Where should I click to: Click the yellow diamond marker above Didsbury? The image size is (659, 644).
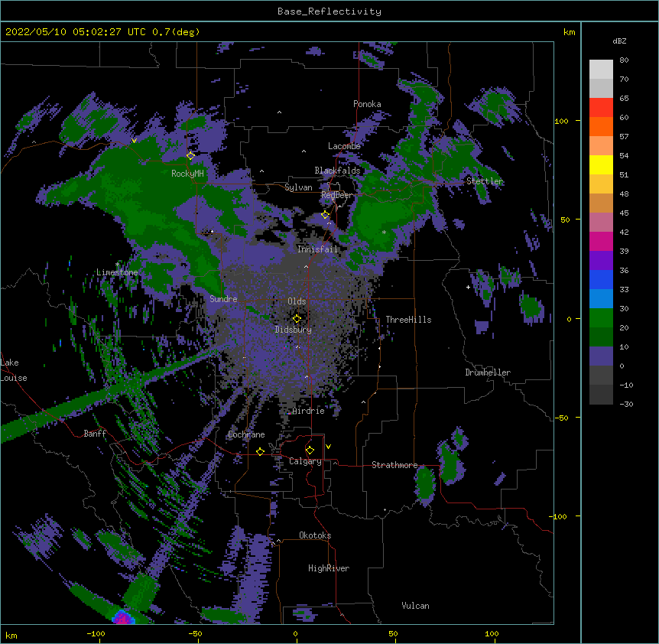pos(297,318)
